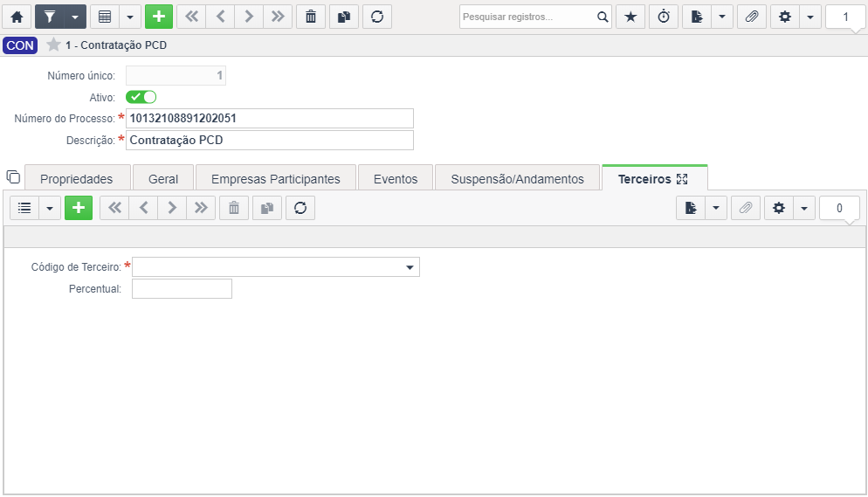
Task: Expand settings dropdown in Terceiros toolbar
Action: click(804, 208)
